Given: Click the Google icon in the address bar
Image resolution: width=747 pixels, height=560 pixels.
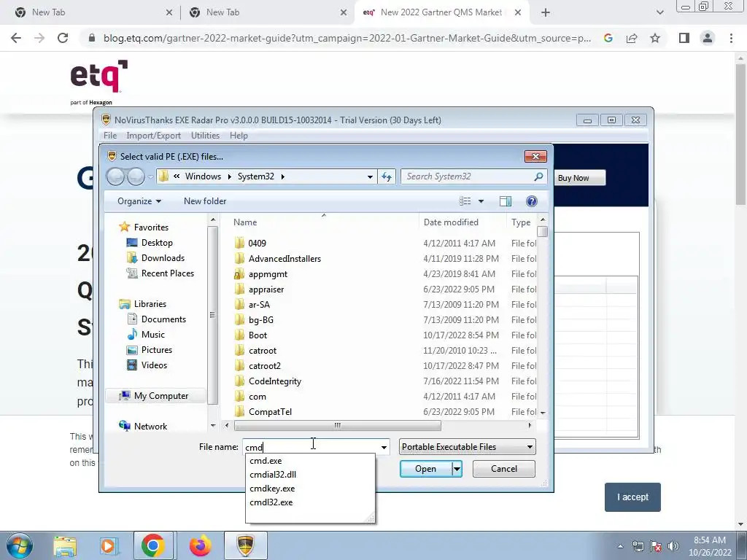Looking at the screenshot, I should (x=608, y=38).
